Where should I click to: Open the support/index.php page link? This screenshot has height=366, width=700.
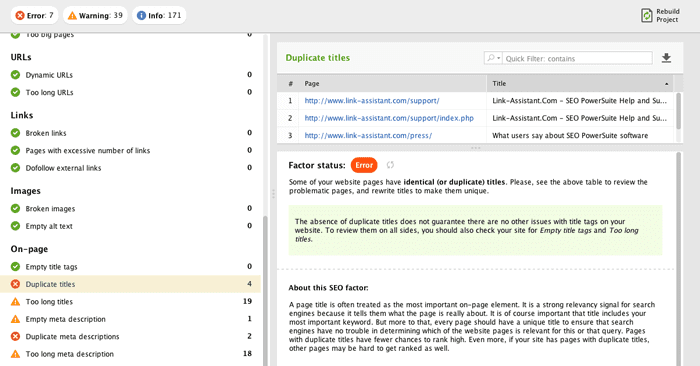coord(389,118)
